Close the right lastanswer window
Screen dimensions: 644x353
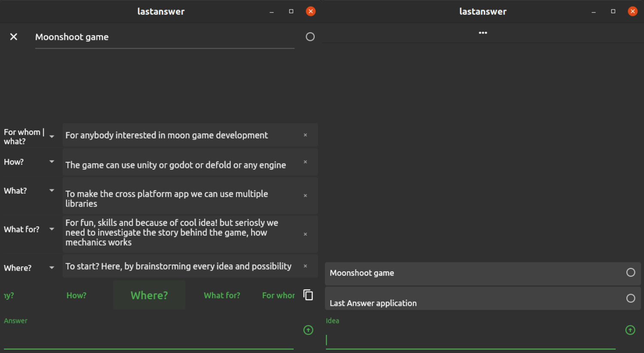coord(633,12)
